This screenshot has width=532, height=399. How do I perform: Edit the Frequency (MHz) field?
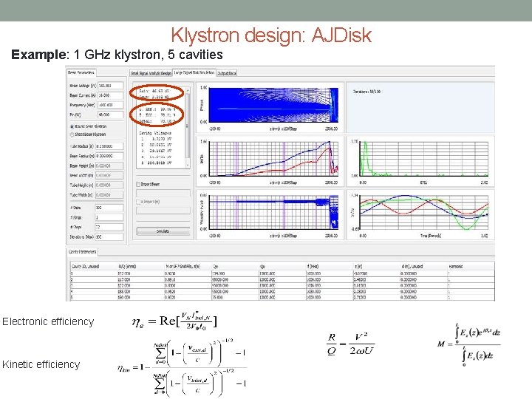[x=110, y=105]
